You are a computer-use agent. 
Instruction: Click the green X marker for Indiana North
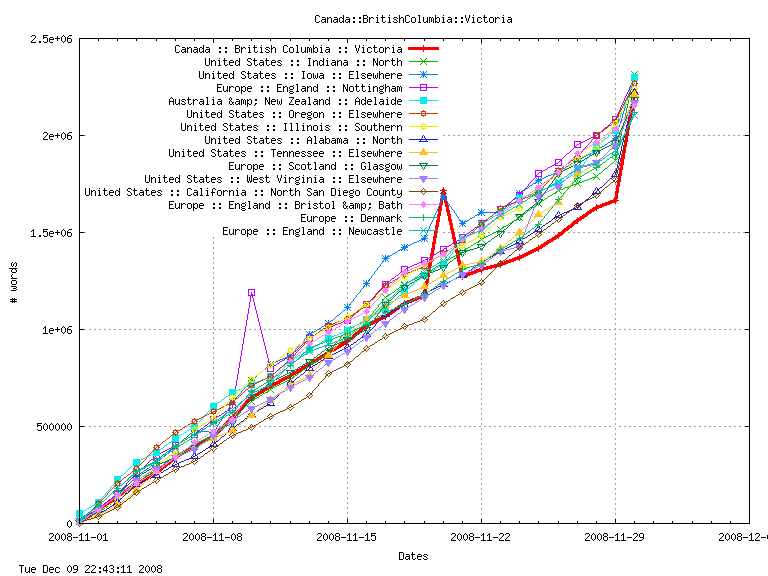424,62
